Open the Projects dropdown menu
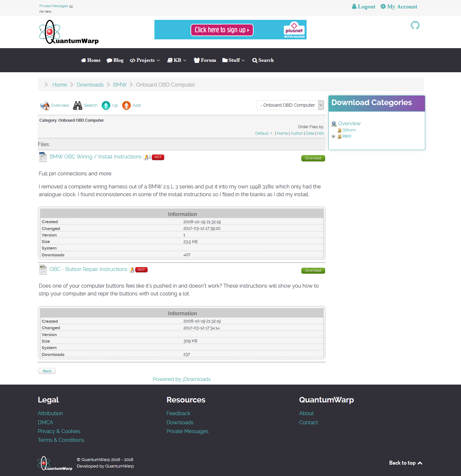This screenshot has width=461, height=476. (x=145, y=60)
